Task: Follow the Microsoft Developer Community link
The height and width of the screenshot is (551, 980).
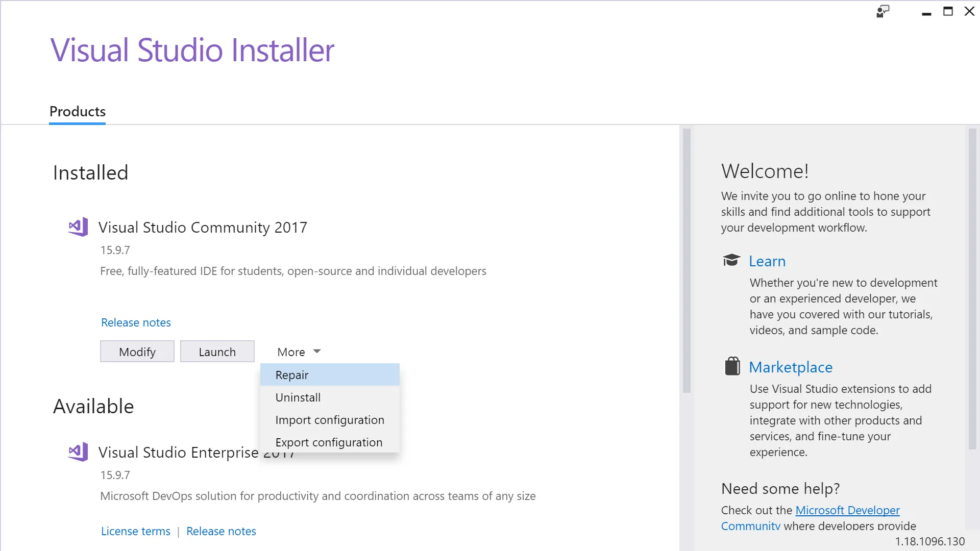Action: [x=847, y=510]
